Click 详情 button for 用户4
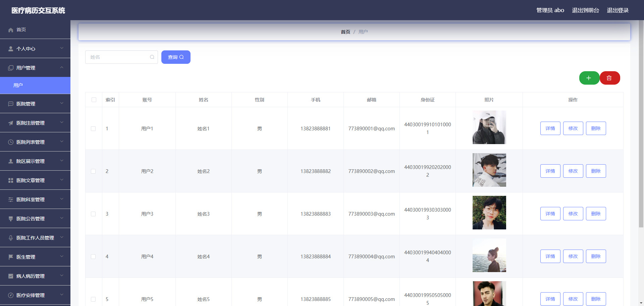 coord(550,256)
